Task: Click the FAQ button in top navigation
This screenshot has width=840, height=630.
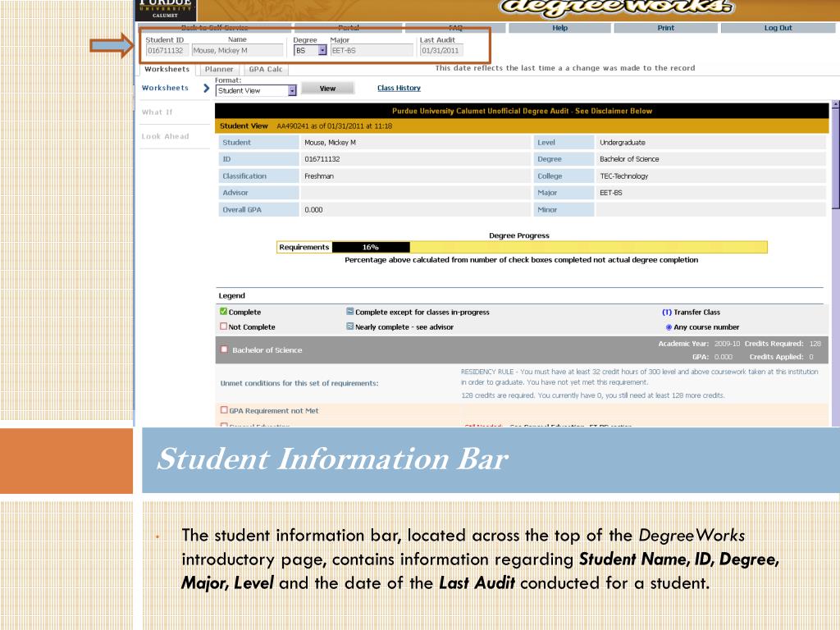Action: (455, 28)
